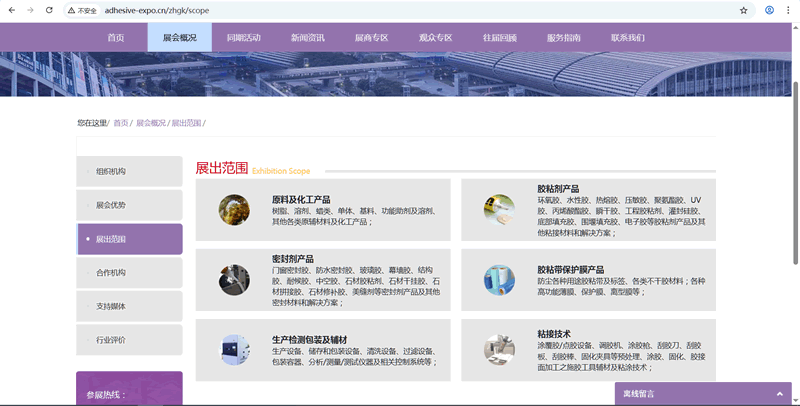This screenshot has width=800, height=406.
Task: Click the 原料及化工产品 round image
Action: 234,209
